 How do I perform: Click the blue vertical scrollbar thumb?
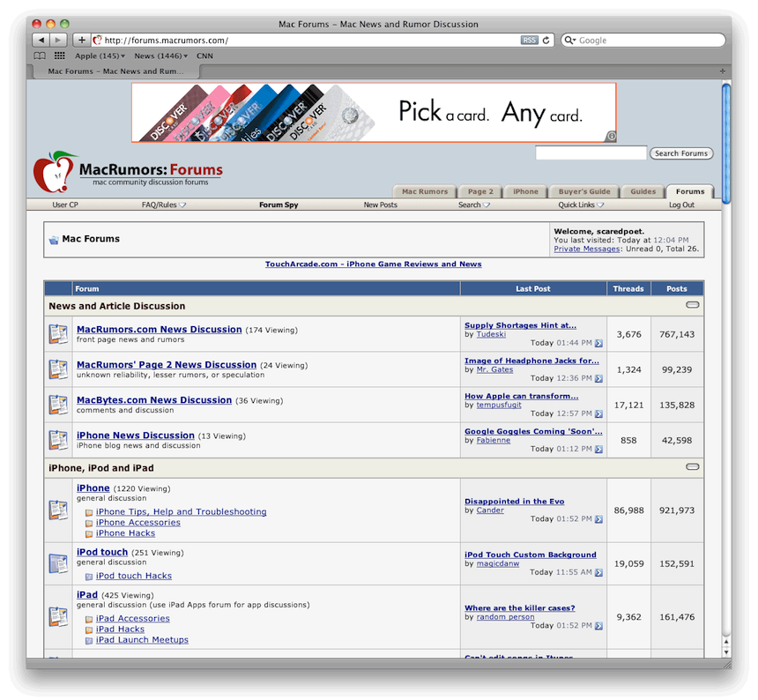coord(725,144)
